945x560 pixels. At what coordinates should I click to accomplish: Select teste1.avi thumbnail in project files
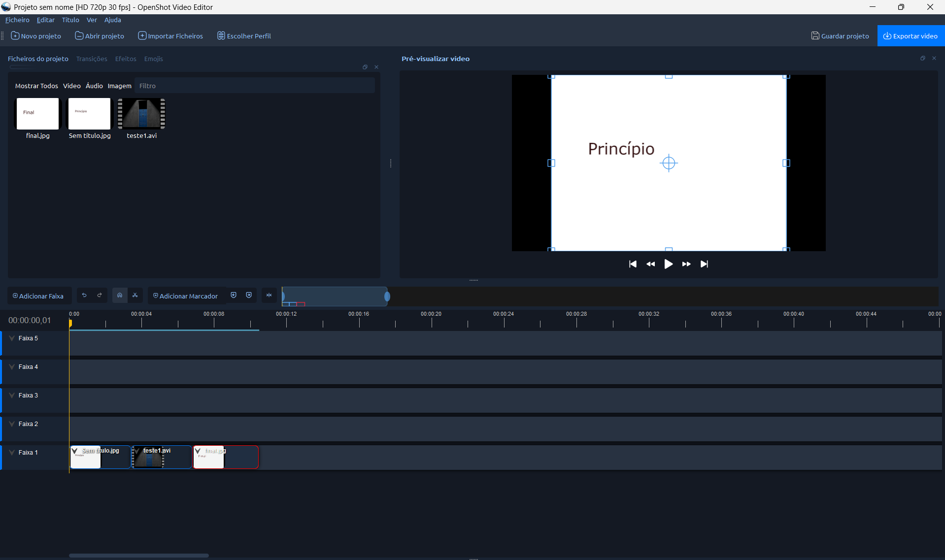click(x=141, y=114)
